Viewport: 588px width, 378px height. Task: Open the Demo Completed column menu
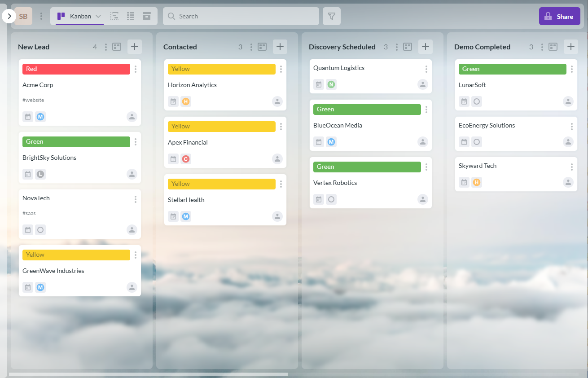tap(542, 46)
